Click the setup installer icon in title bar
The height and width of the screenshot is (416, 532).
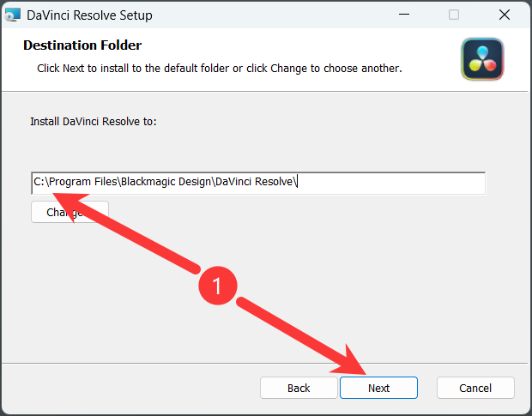coord(13,15)
